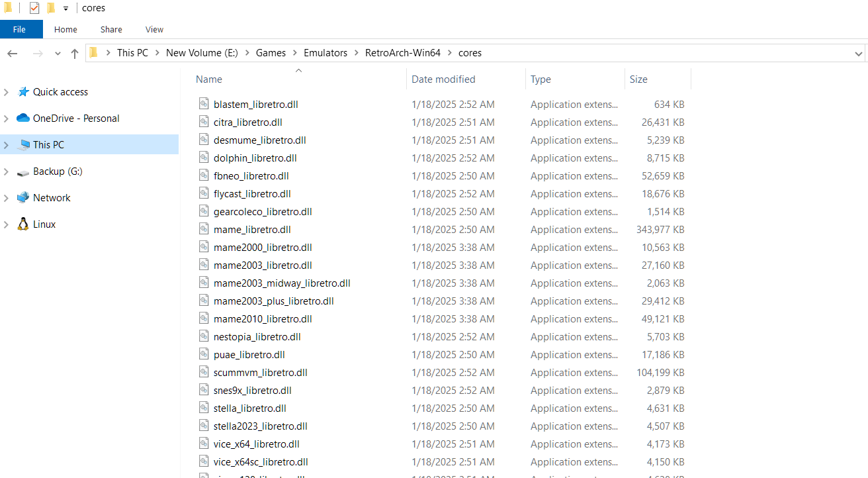The image size is (868, 478).
Task: Click the This PC computer icon in the sidebar
Action: (23, 144)
